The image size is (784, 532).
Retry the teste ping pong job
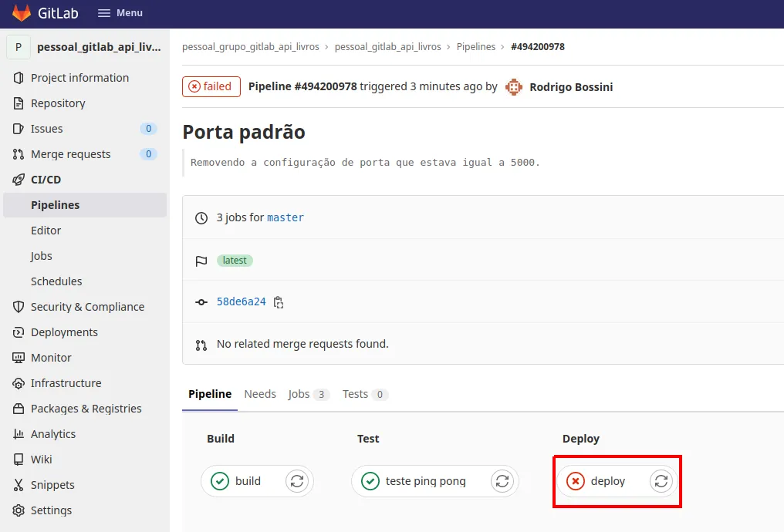click(x=502, y=481)
